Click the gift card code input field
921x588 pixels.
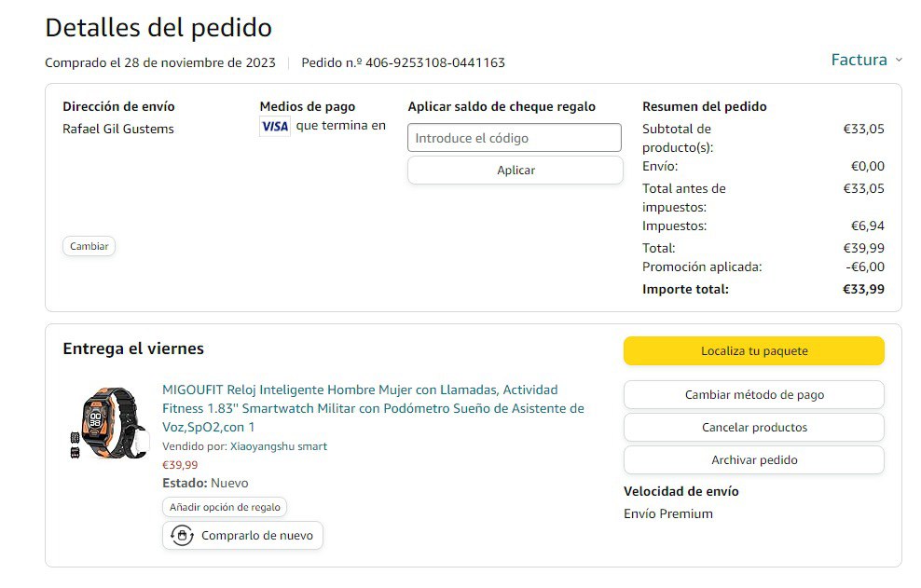tap(515, 138)
